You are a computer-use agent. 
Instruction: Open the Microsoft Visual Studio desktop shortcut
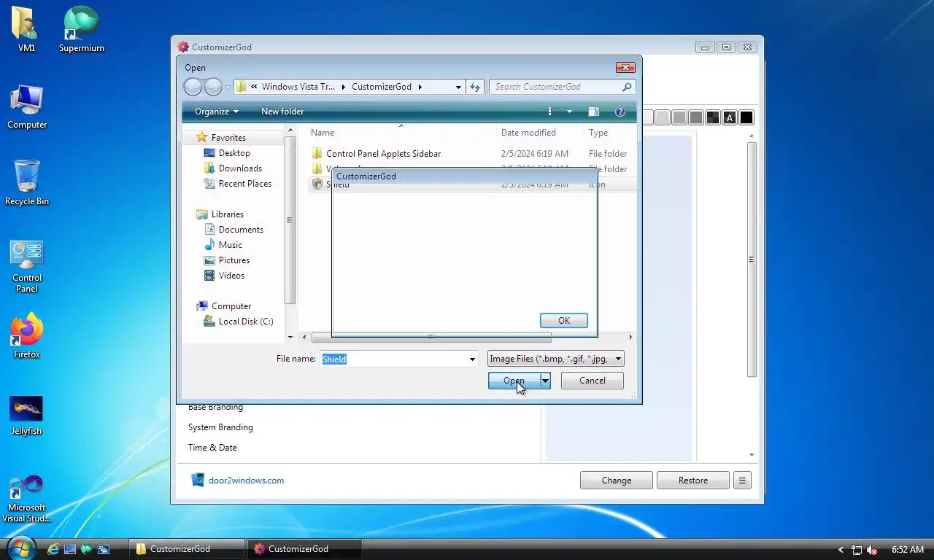pyautogui.click(x=27, y=499)
